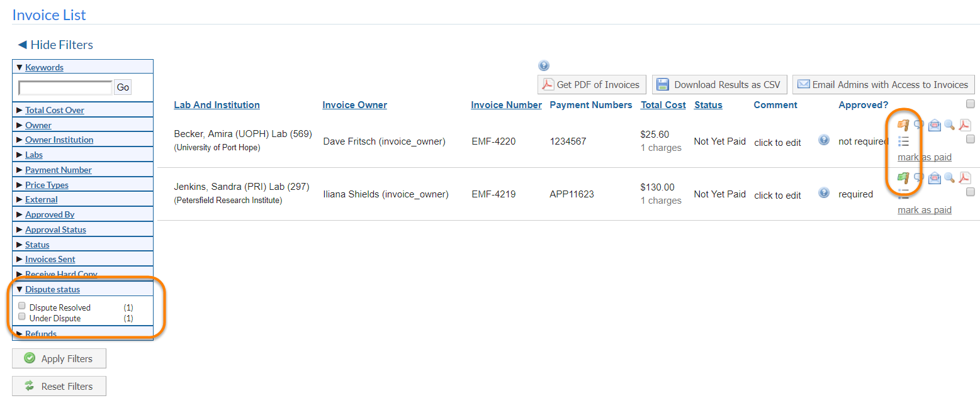Click Download Results as CSV button
The height and width of the screenshot is (403, 980).
(x=719, y=85)
